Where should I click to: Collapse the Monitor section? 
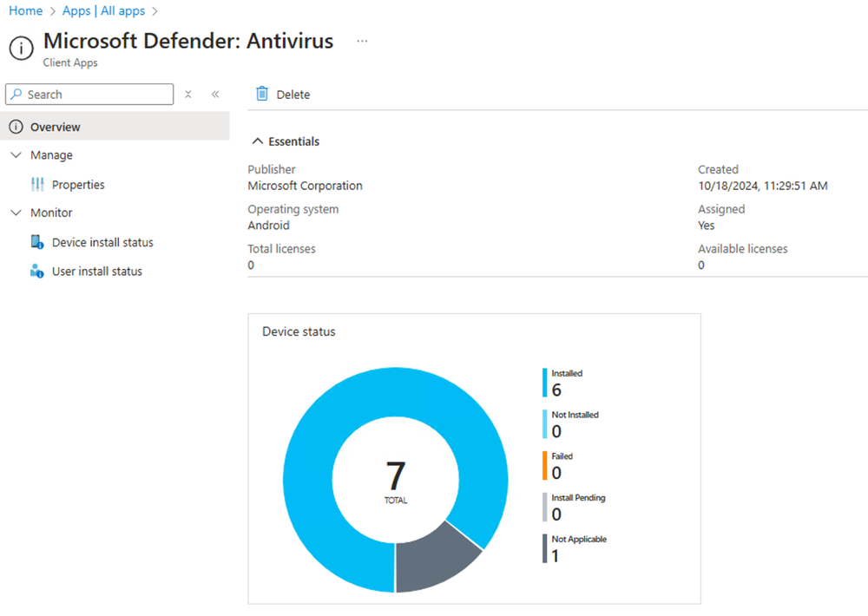click(x=15, y=213)
